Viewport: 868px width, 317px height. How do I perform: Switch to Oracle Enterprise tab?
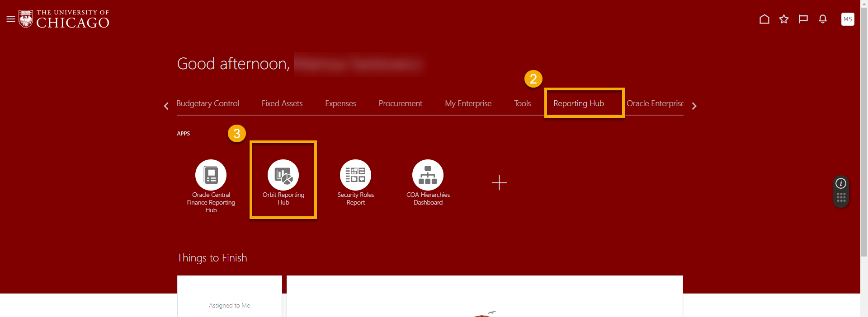click(655, 103)
